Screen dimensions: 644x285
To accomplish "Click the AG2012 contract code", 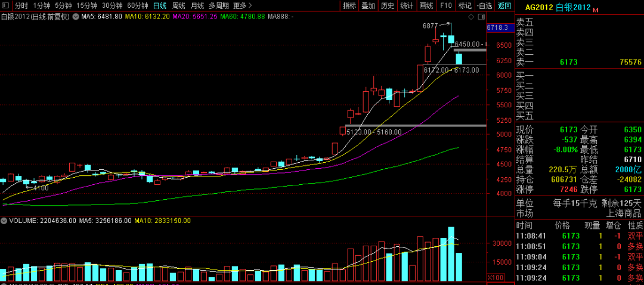I will 539,7.
